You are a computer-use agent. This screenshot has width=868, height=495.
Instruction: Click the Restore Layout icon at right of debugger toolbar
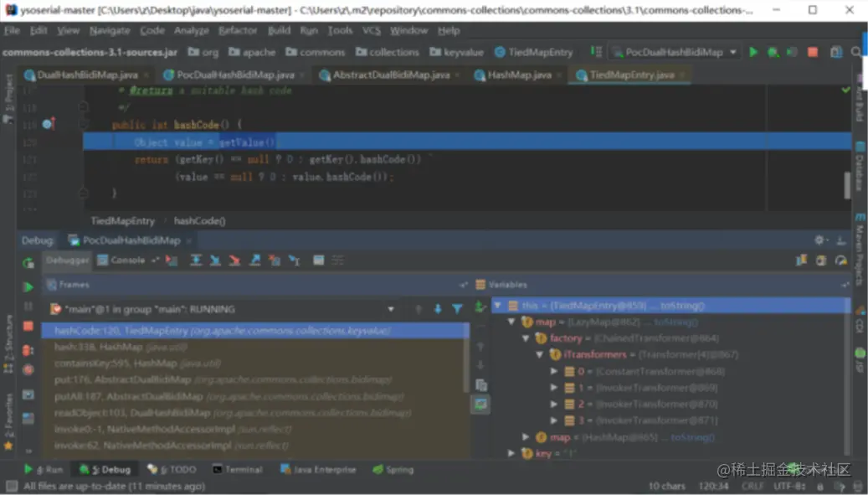801,260
